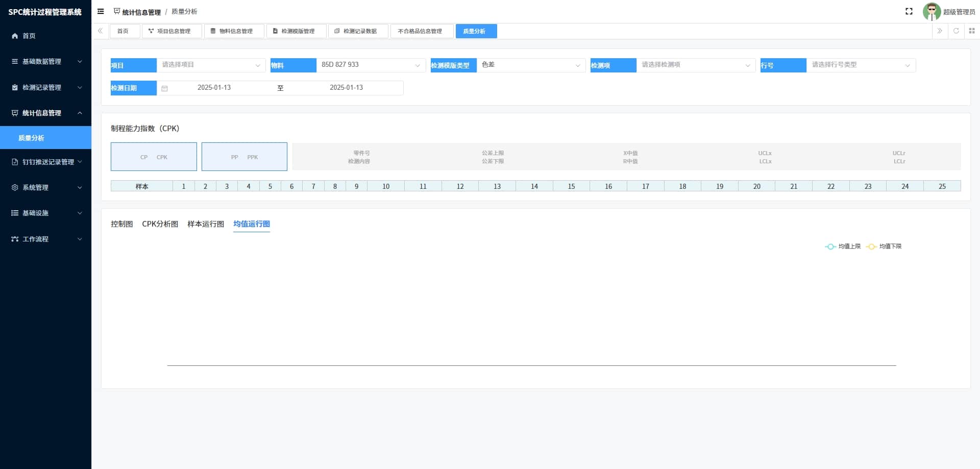Open the 超级管理员 user avatar
The image size is (980, 469).
coord(932,11)
